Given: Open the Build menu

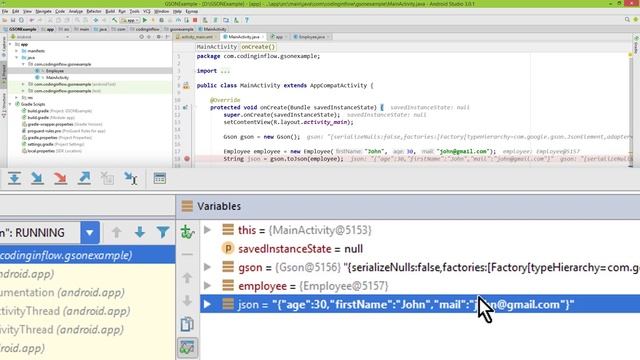Looking at the screenshot, I should pos(110,11).
